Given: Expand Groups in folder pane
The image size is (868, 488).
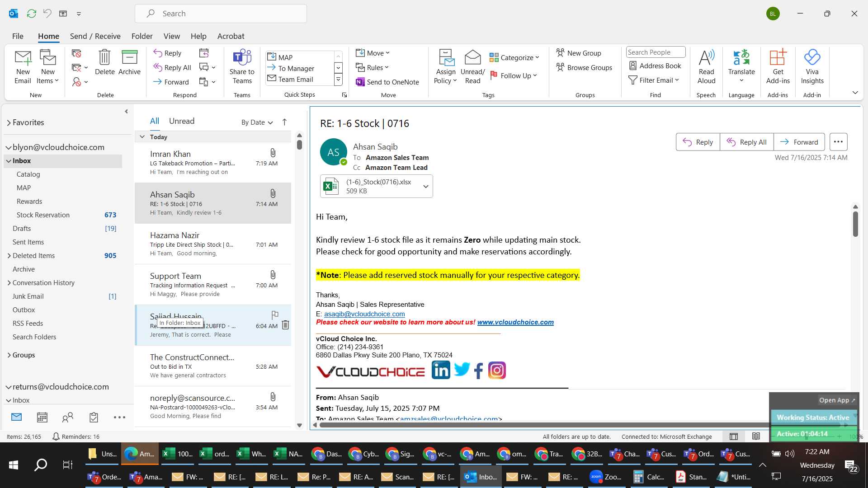Looking at the screenshot, I should 9,355.
